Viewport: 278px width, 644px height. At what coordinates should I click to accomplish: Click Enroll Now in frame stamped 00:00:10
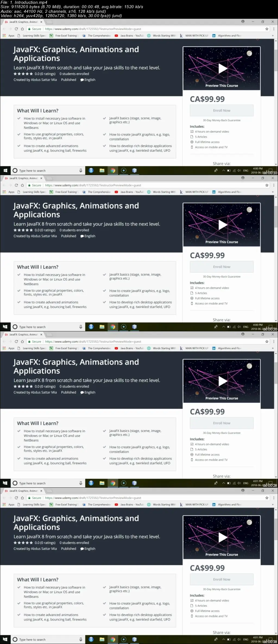[x=222, y=111]
